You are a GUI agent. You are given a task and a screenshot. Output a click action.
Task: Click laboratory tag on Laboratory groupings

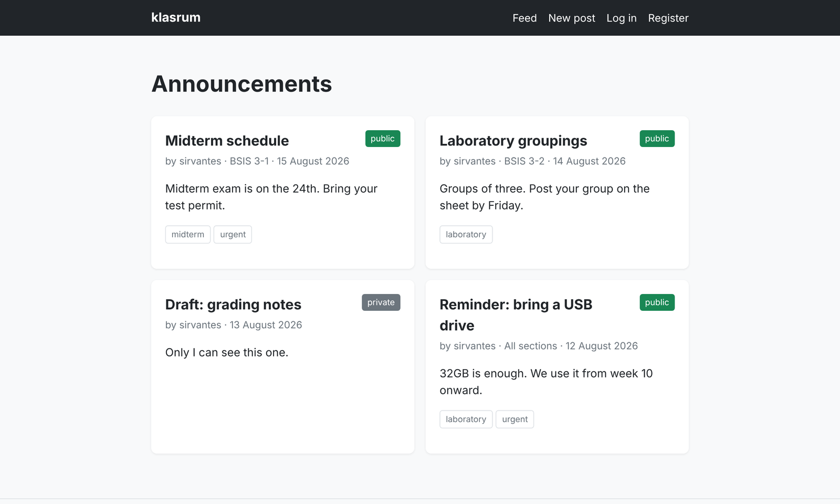pyautogui.click(x=466, y=235)
